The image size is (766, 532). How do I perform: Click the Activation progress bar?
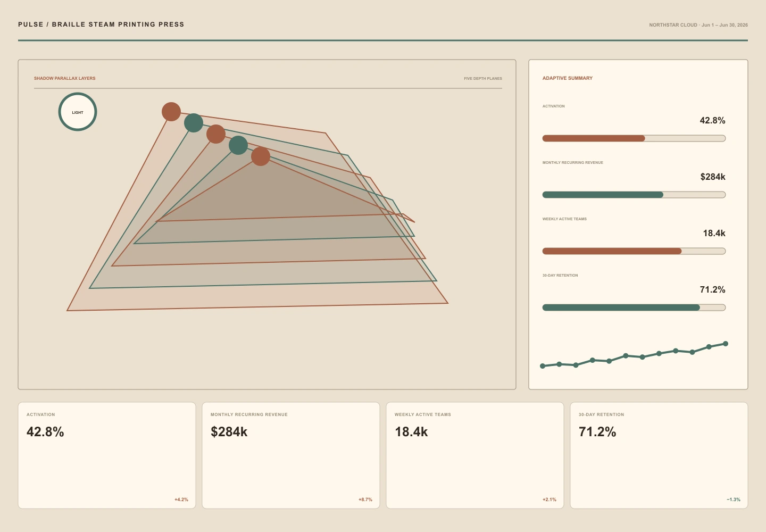point(634,138)
